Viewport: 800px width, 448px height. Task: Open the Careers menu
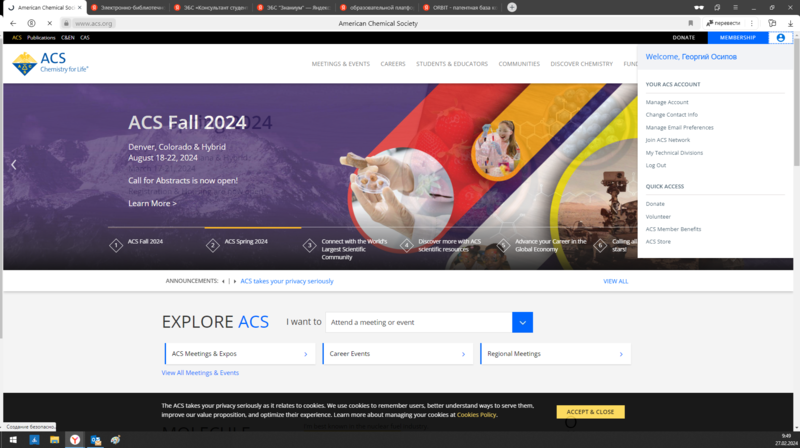[393, 64]
